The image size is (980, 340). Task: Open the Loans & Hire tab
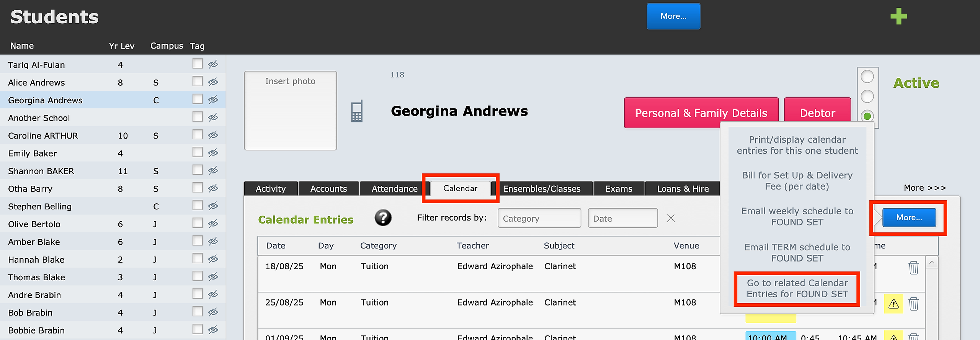pyautogui.click(x=683, y=189)
